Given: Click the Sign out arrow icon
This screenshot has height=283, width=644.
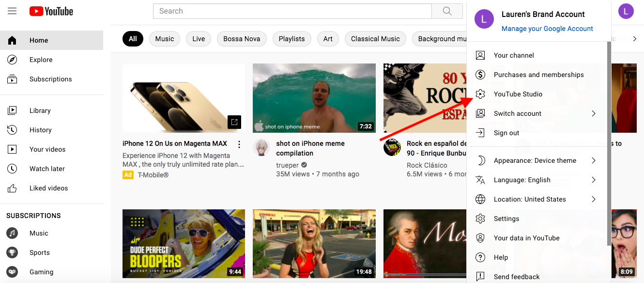Looking at the screenshot, I should click(x=480, y=133).
